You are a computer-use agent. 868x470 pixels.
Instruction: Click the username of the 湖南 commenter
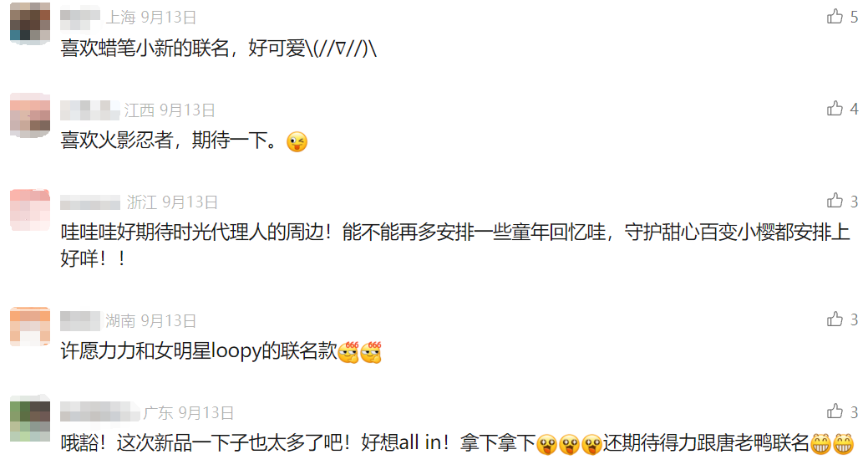(x=80, y=321)
